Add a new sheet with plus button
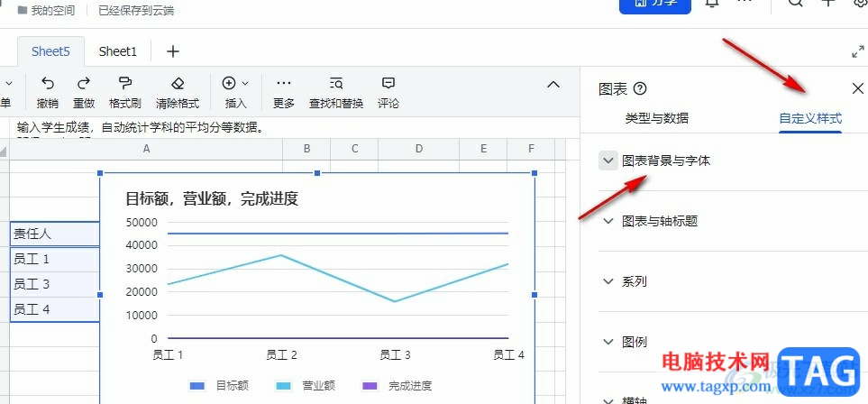Image resolution: width=868 pixels, height=404 pixels. click(173, 51)
